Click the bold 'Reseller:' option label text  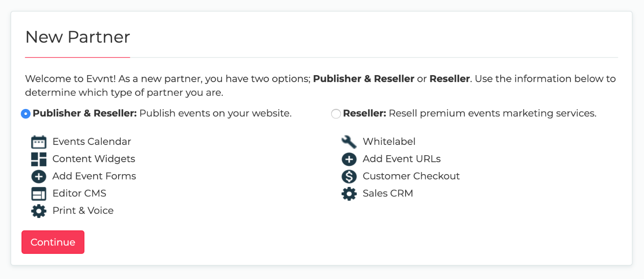tap(365, 113)
